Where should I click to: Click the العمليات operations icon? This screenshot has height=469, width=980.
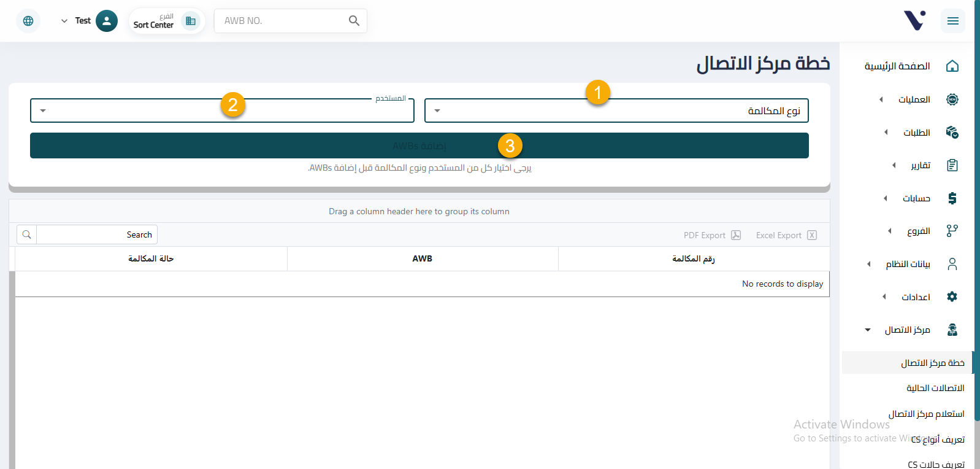[x=952, y=99]
